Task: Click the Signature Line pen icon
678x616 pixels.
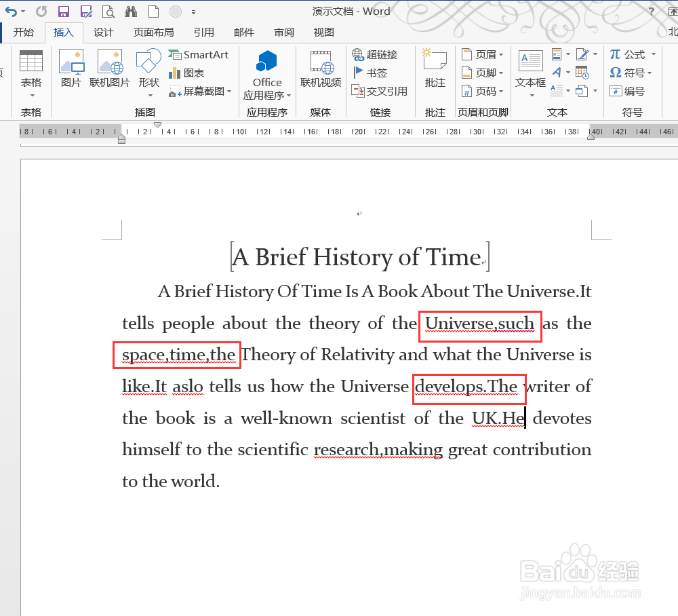Action: 582,54
